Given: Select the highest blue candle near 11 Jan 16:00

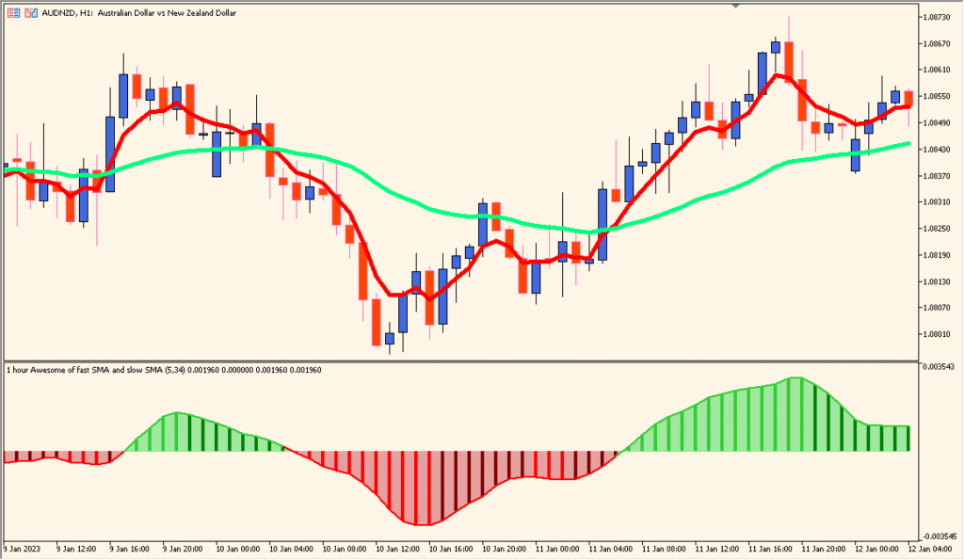Looking at the screenshot, I should click(x=777, y=52).
